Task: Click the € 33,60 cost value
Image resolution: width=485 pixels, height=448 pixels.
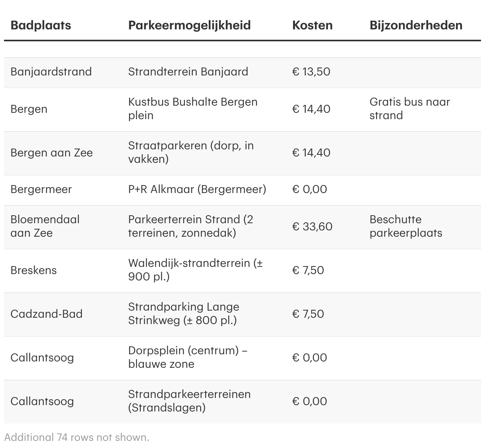Action: pyautogui.click(x=312, y=227)
